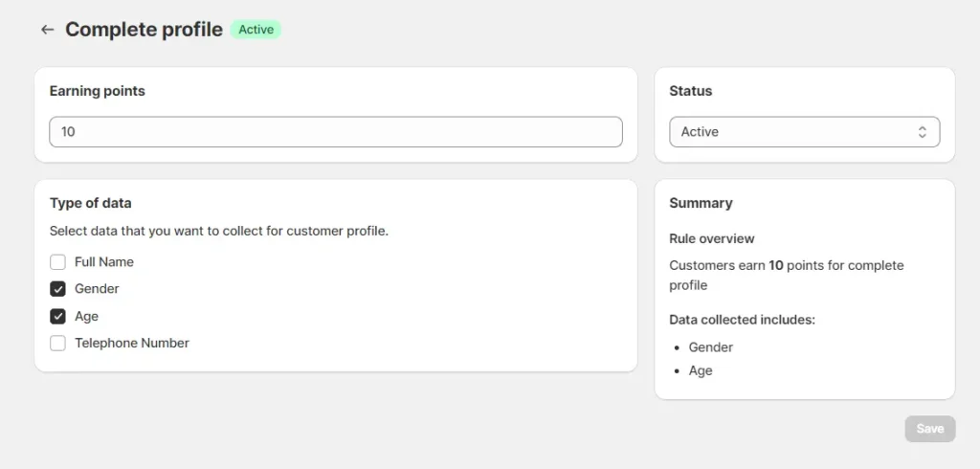Click the Earning points input field

click(335, 132)
